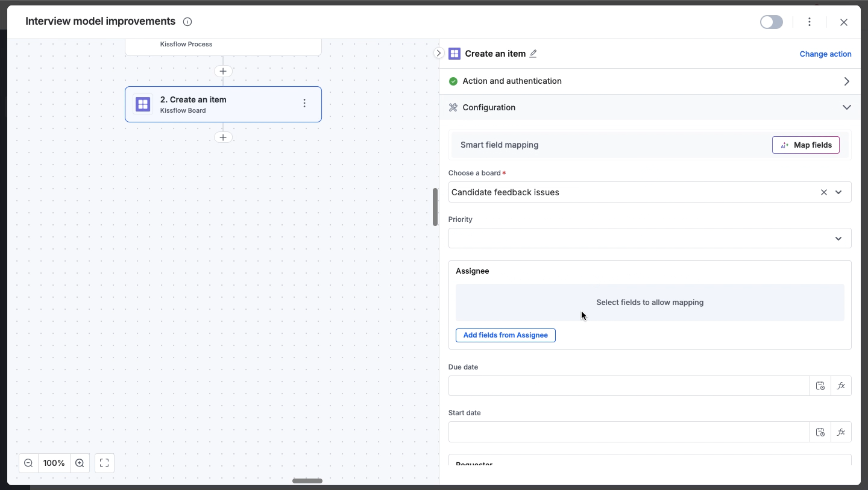Click the Select fields to allow mapping text
868x490 pixels.
(x=650, y=303)
